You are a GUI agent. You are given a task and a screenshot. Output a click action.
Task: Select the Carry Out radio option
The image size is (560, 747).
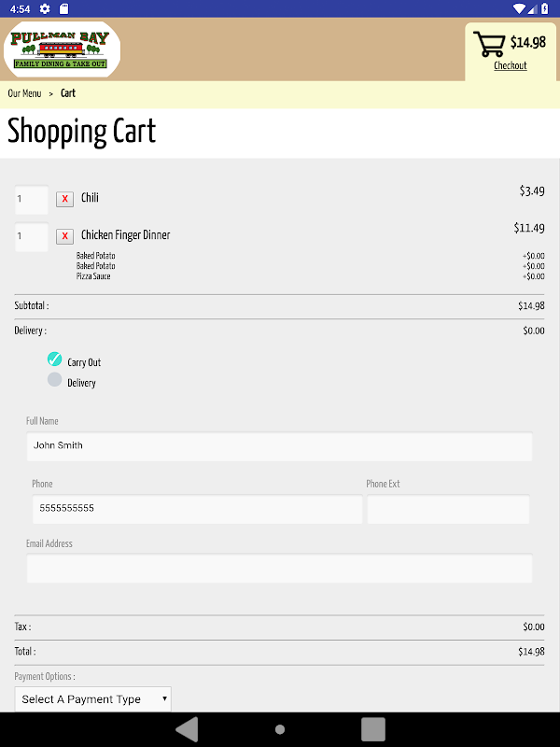55,359
